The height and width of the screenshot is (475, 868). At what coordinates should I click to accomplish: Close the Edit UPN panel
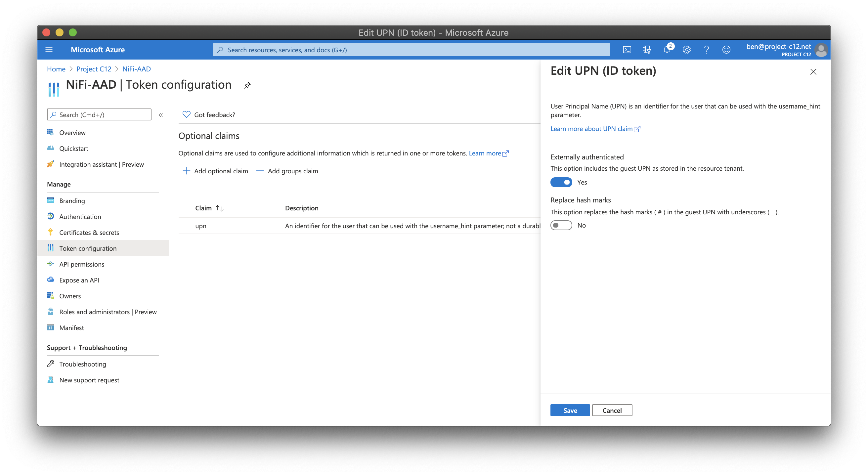[x=813, y=72]
